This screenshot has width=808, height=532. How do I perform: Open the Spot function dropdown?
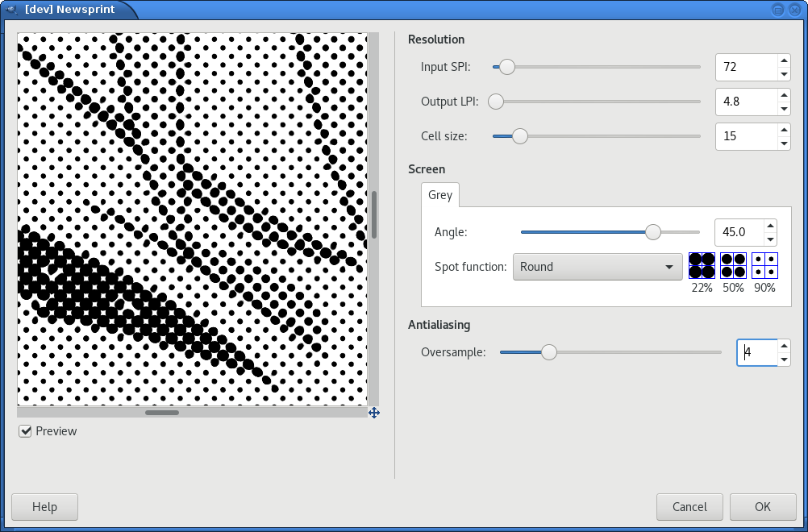click(598, 267)
